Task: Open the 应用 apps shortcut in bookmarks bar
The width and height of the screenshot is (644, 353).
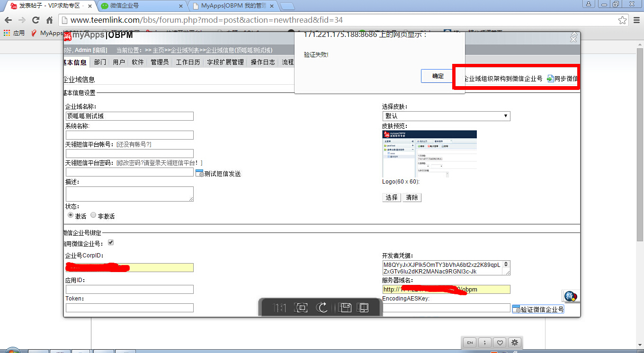Action: coord(14,33)
